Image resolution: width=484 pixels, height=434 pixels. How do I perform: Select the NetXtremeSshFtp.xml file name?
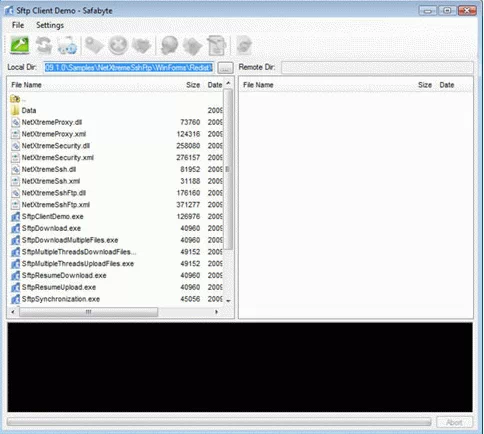point(56,205)
